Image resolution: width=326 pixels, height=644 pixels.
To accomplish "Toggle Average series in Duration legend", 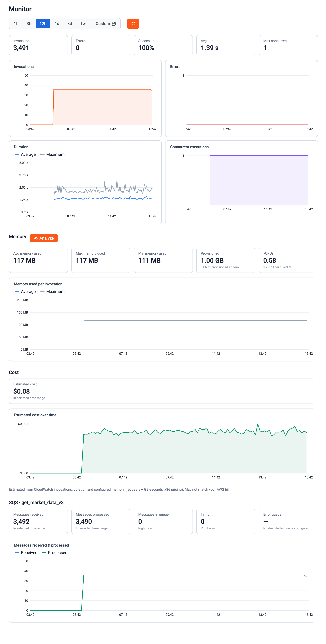I will (x=25, y=154).
